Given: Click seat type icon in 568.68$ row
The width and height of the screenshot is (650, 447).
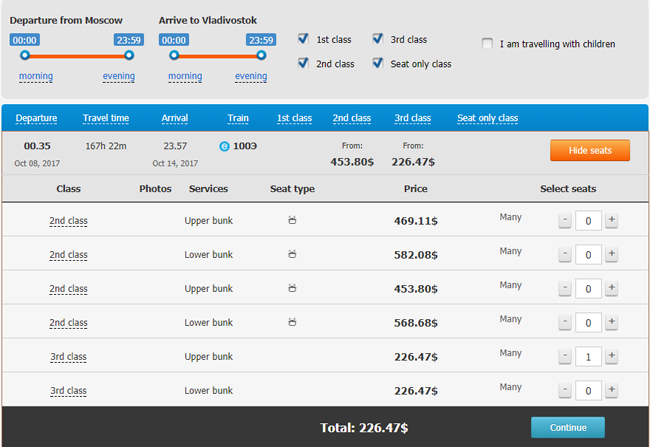Looking at the screenshot, I should [292, 323].
